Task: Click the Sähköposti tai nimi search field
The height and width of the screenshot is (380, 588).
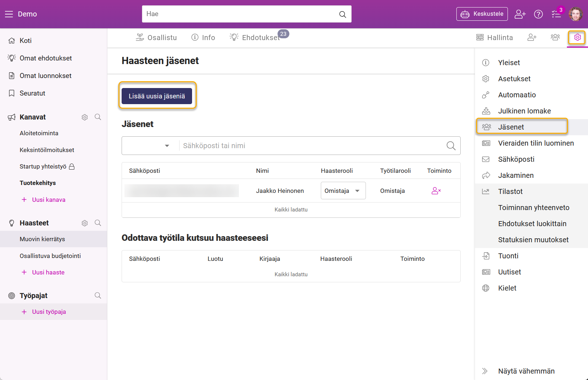Action: tap(311, 146)
